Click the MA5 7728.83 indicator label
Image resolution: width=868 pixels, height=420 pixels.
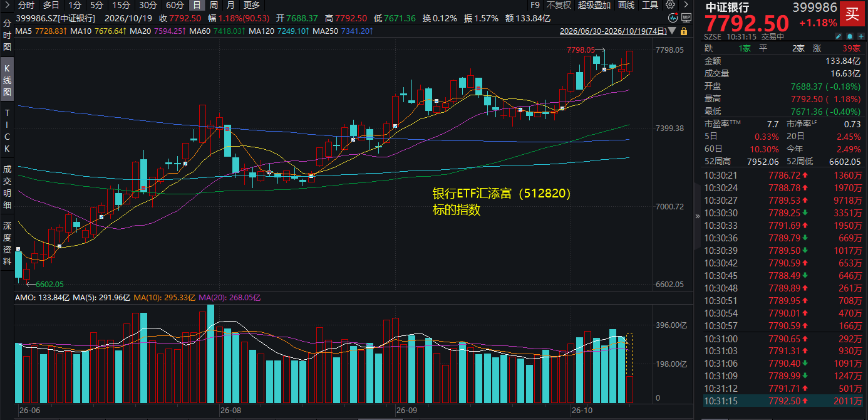tap(41, 30)
